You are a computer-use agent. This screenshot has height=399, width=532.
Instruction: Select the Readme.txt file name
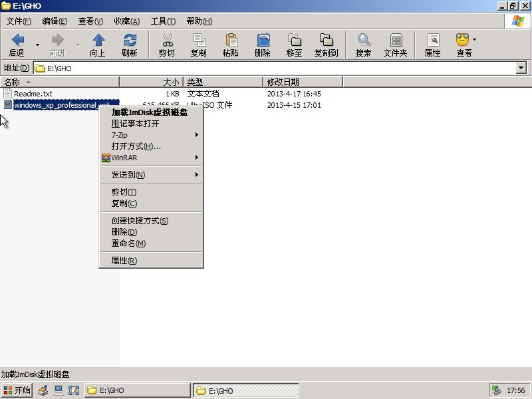[33, 94]
